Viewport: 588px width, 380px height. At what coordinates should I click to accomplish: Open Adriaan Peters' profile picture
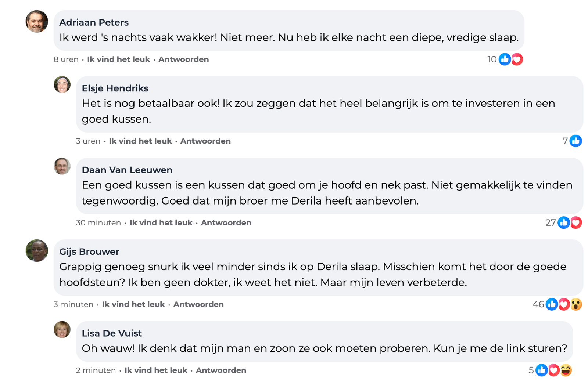[x=37, y=21]
